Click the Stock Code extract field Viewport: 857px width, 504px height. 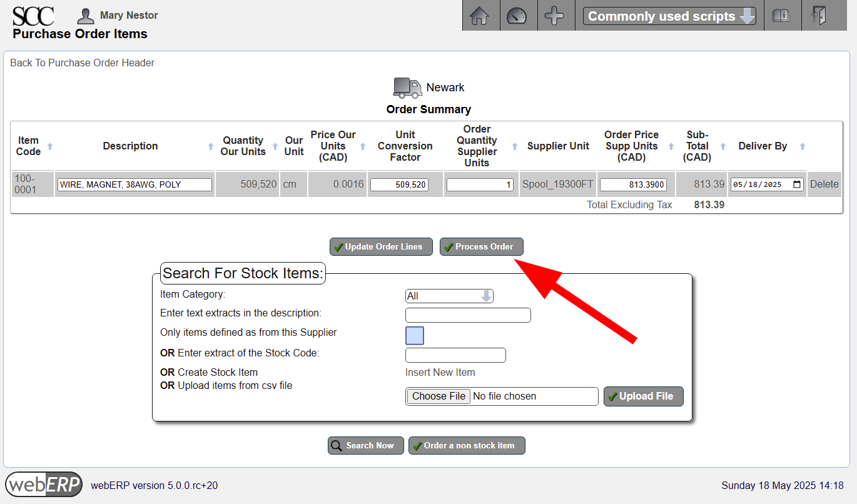pyautogui.click(x=455, y=355)
